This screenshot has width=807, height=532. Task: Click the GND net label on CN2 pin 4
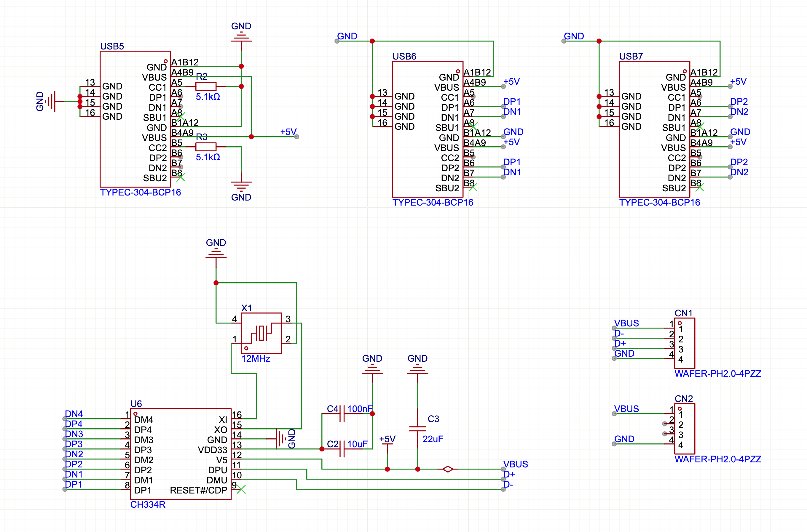pyautogui.click(x=624, y=439)
